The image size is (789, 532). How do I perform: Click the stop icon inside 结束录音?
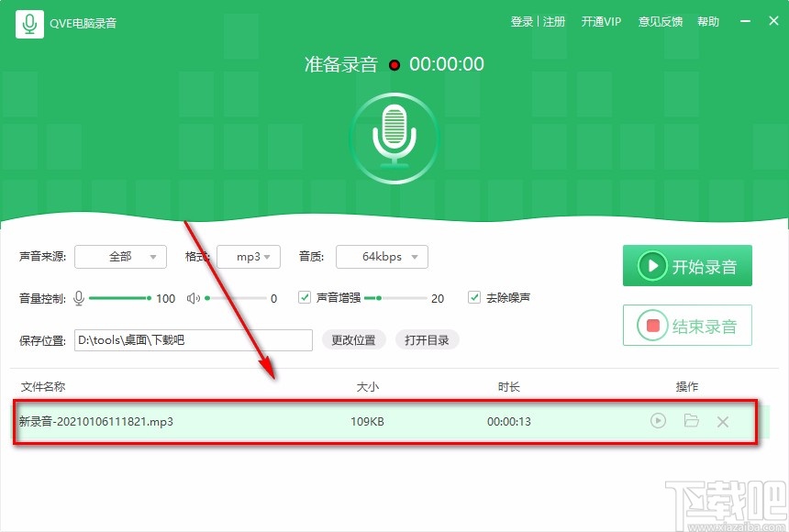click(653, 325)
